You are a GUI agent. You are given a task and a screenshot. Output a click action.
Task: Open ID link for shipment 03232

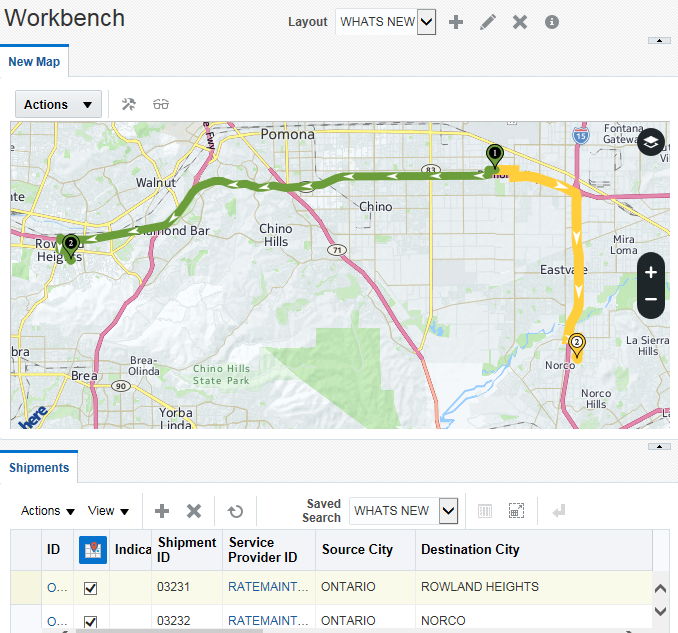coord(57,621)
